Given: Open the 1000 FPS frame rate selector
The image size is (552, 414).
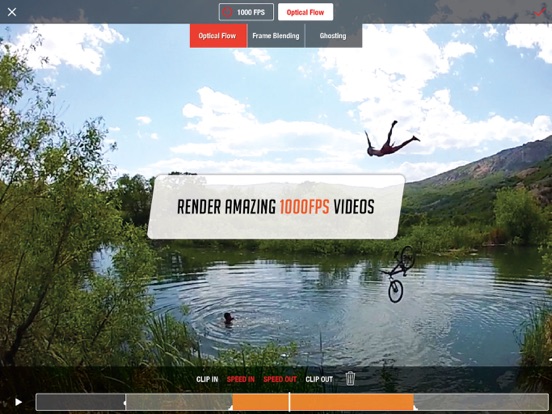Looking at the screenshot, I should (246, 12).
